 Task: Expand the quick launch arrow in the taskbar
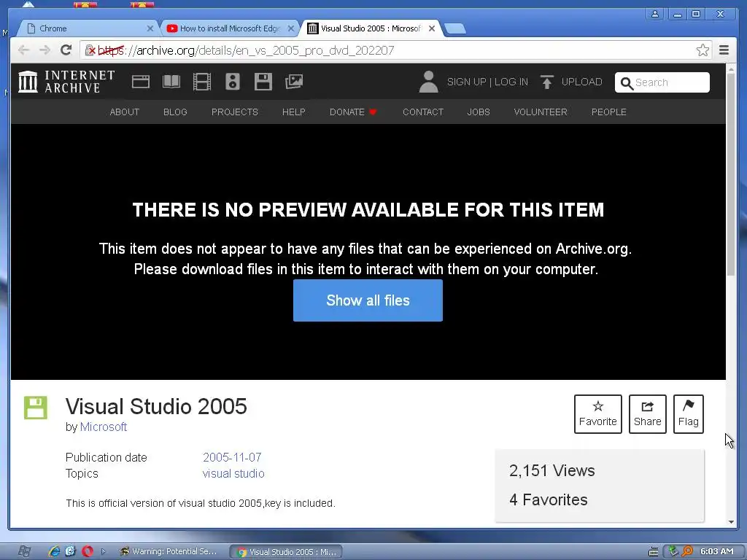pyautogui.click(x=103, y=551)
